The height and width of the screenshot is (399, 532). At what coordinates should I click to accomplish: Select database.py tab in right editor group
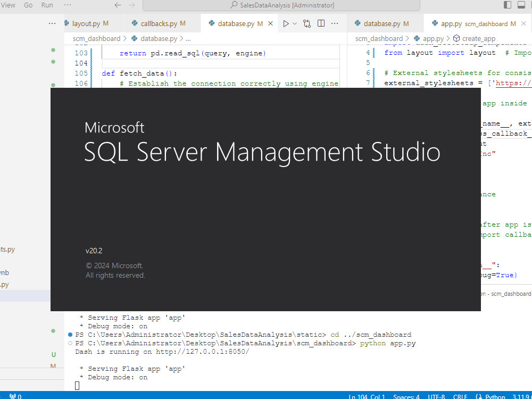385,23
